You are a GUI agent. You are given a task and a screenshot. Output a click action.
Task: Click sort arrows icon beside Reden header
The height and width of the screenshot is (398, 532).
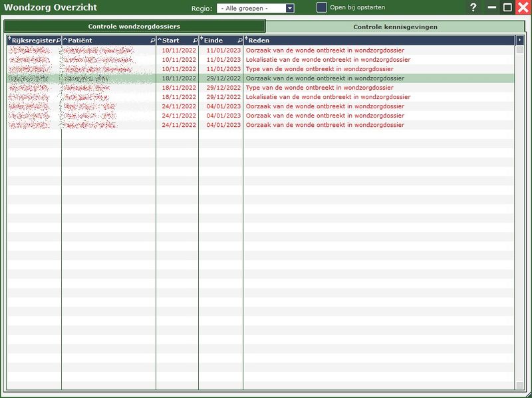pyautogui.click(x=246, y=41)
